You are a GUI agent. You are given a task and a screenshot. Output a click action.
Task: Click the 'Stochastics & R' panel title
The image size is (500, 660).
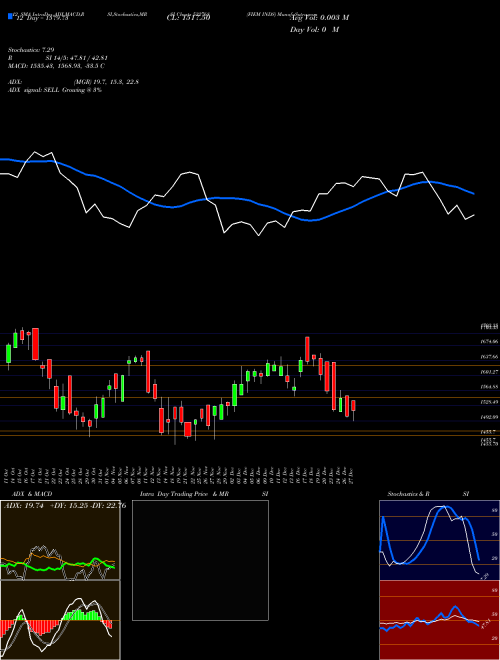point(408,494)
